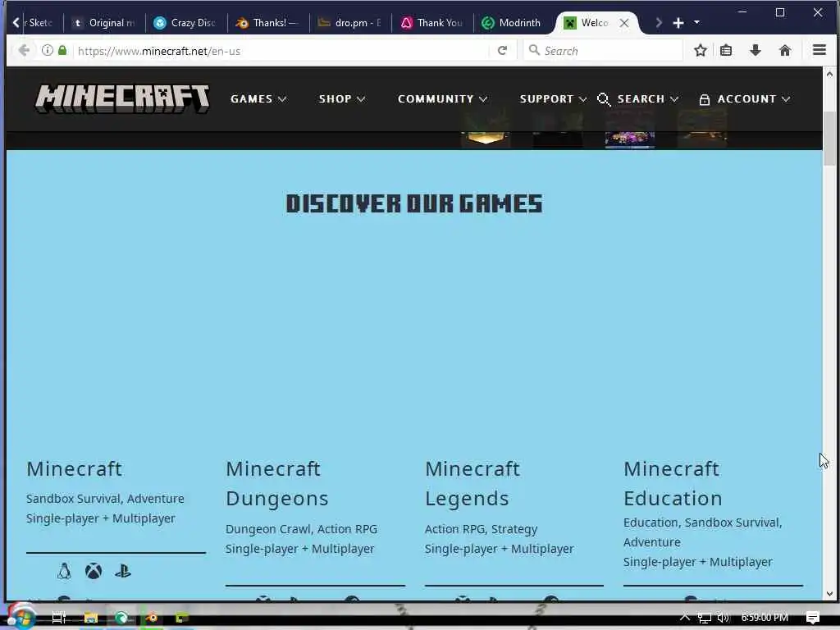Expand the ACCOUNT dropdown
This screenshot has height=630, width=840.
[x=753, y=99]
